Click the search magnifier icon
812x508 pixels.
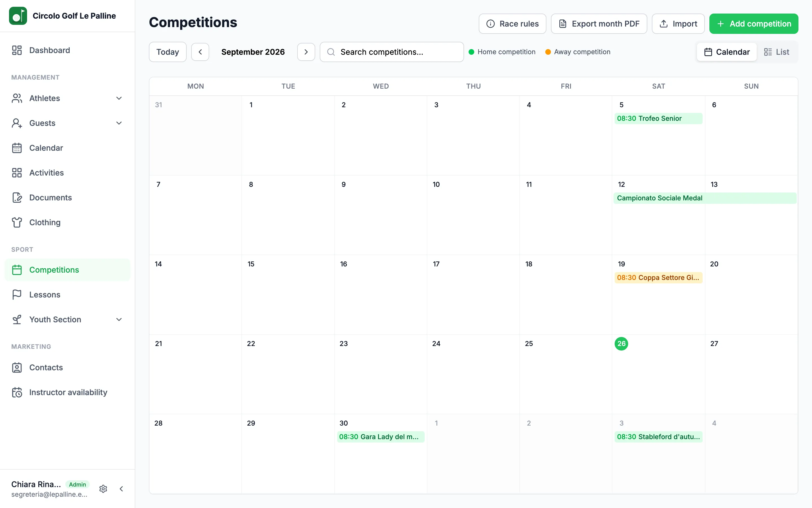tap(331, 52)
